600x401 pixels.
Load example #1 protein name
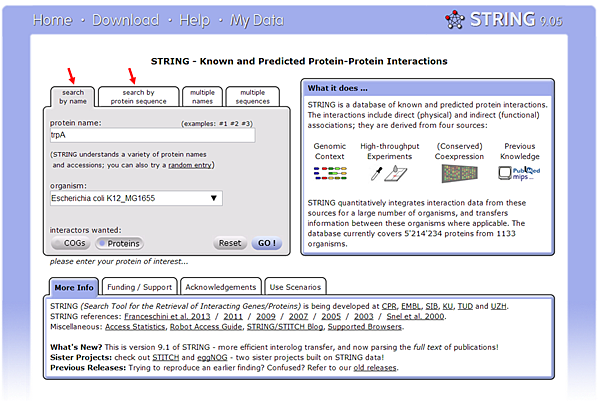click(223, 124)
